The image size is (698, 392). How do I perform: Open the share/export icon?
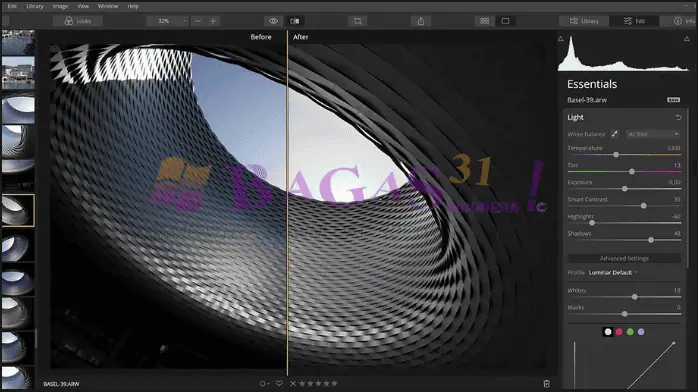click(421, 21)
